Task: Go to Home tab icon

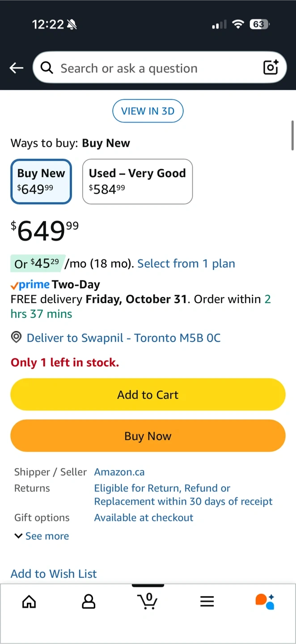Action: 29,602
